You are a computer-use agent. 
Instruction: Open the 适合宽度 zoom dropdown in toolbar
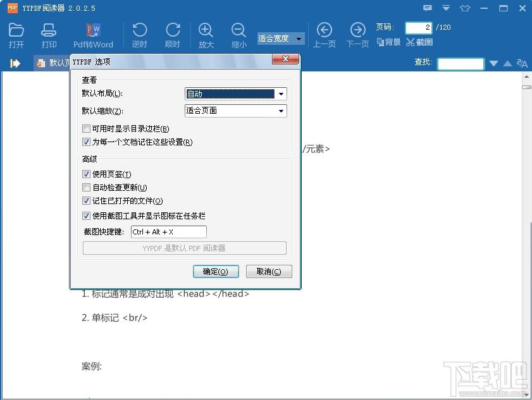tap(281, 39)
